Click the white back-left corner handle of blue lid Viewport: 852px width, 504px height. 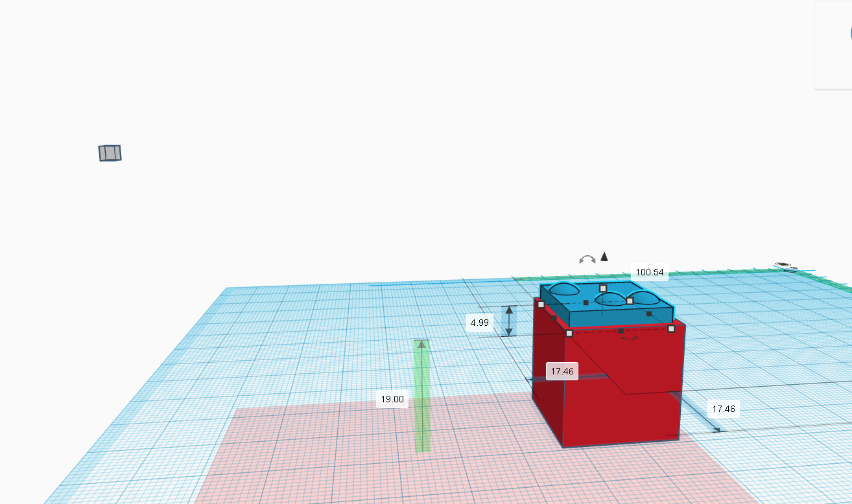point(541,304)
